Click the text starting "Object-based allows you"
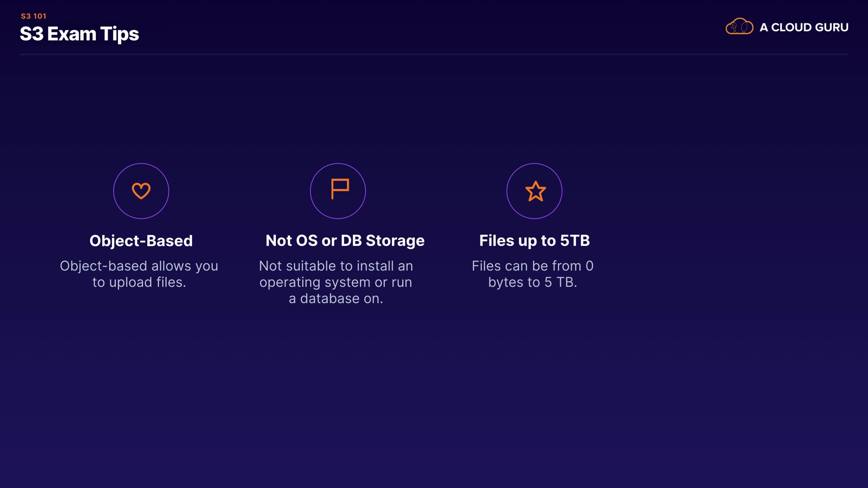The width and height of the screenshot is (868, 488). (x=139, y=266)
